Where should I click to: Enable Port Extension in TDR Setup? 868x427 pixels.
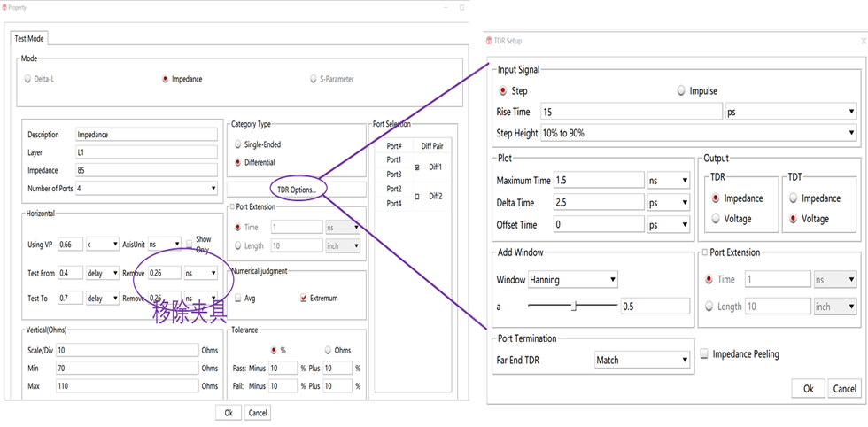tap(705, 252)
